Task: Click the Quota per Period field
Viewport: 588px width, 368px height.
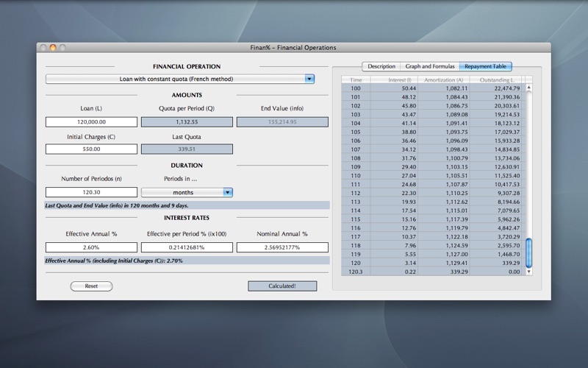Action: [x=187, y=122]
